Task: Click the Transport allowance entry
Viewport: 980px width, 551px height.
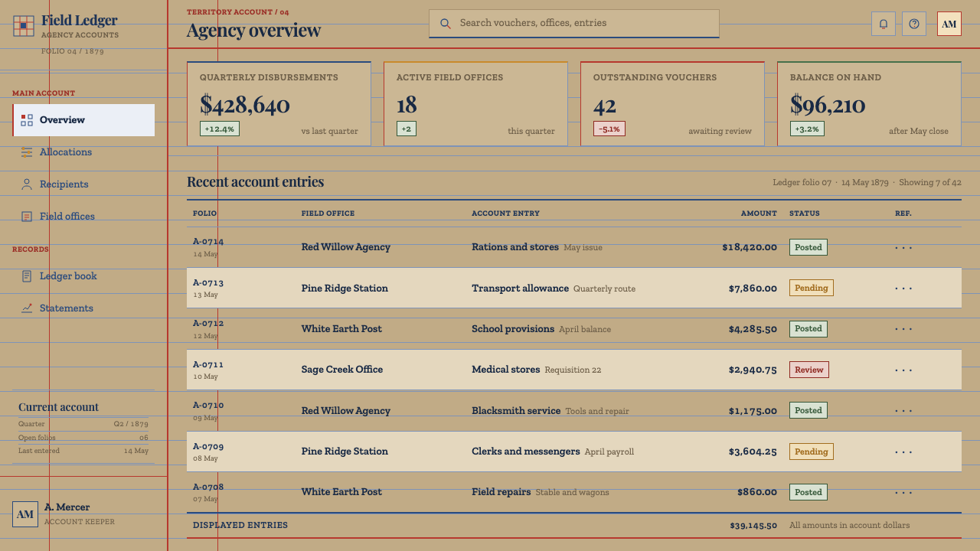Action: (x=520, y=289)
